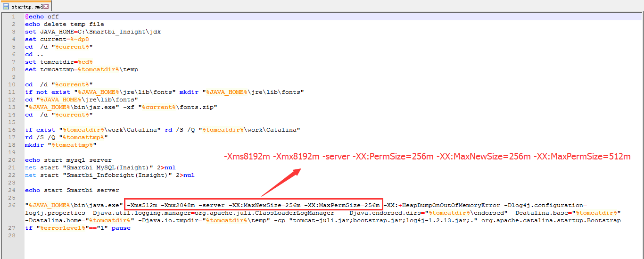Close the startup.cmd tab with its red X
Image resolution: width=644 pixels, height=259 pixels.
tap(46, 7)
